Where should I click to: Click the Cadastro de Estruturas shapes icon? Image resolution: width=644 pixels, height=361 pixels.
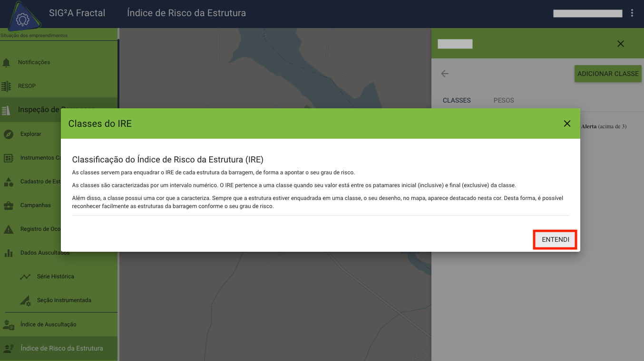[x=9, y=181]
